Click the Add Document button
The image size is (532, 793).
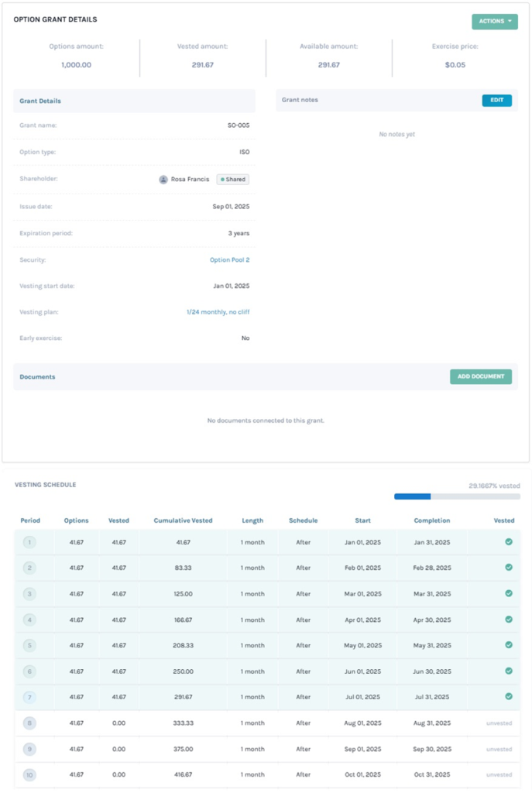click(480, 377)
